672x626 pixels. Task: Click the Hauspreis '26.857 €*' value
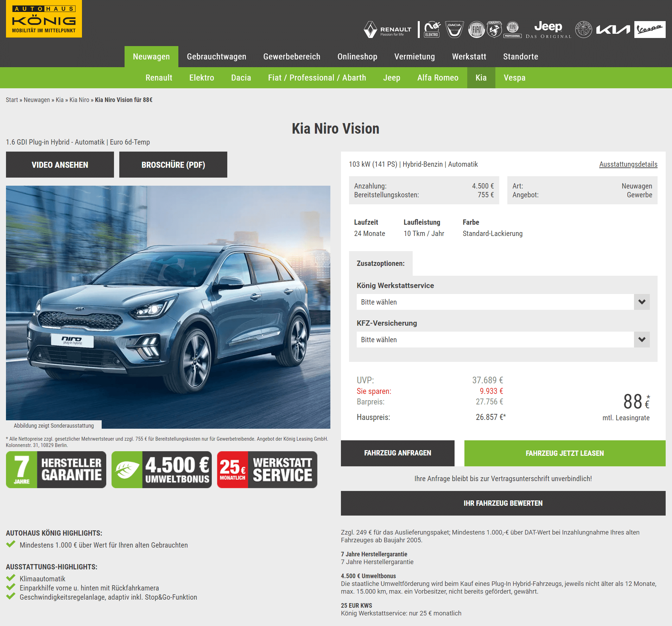point(491,417)
